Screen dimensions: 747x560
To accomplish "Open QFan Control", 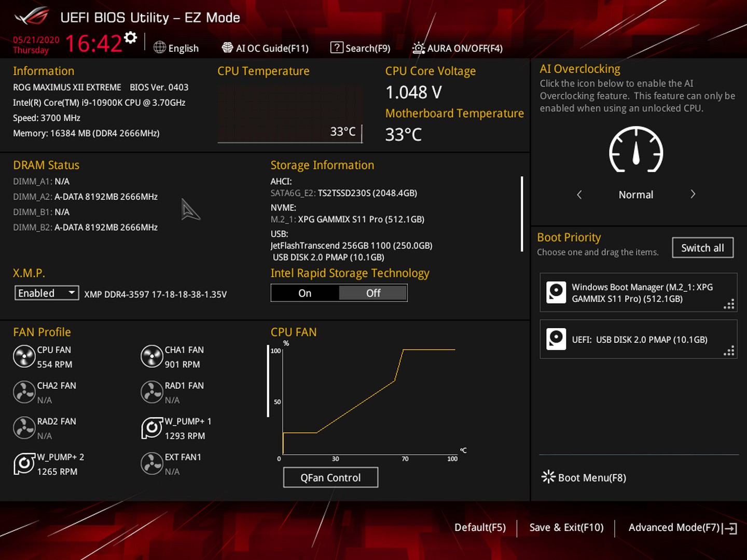I will pos(330,478).
